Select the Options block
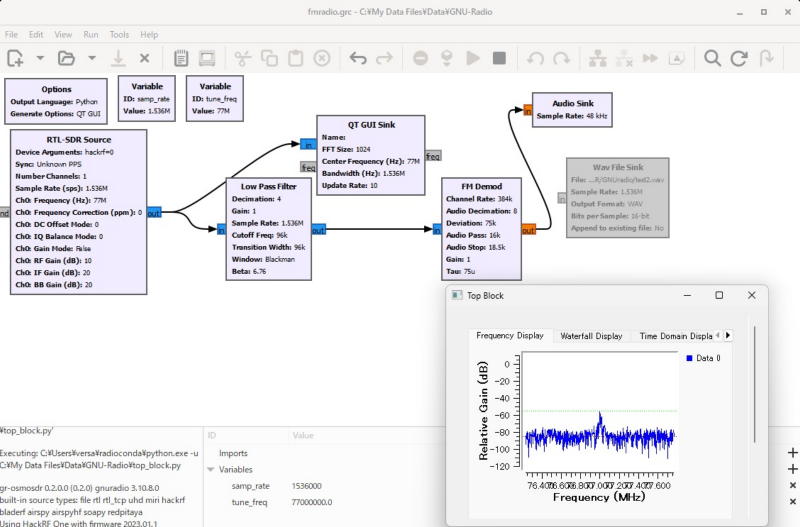Viewport: 800px width, 527px height. pos(56,101)
